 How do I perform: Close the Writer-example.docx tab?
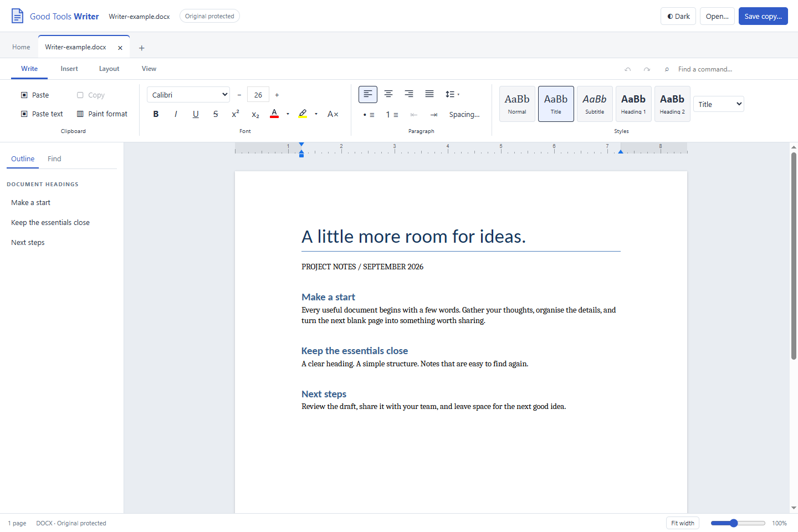click(120, 48)
